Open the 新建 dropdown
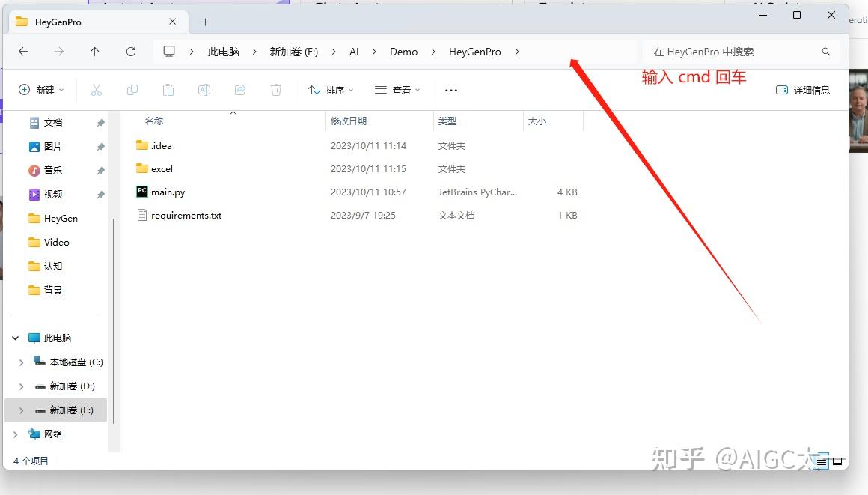This screenshot has width=868, height=495. click(41, 90)
